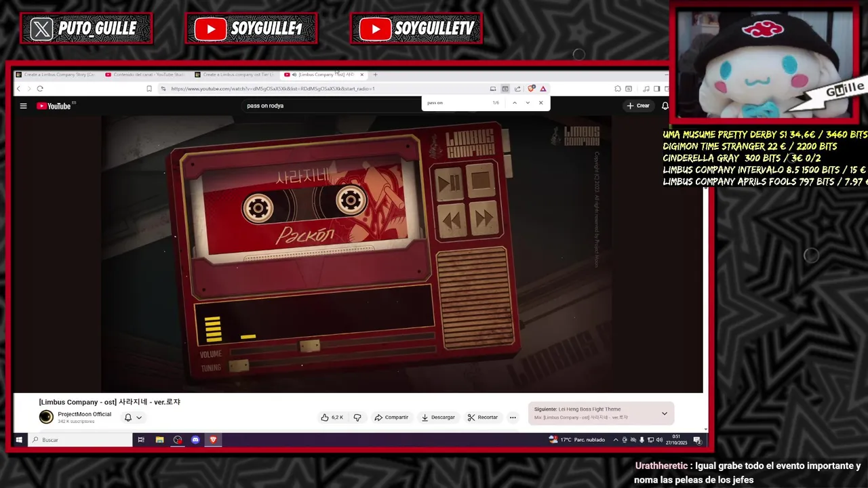Dislike the video

[357, 418]
